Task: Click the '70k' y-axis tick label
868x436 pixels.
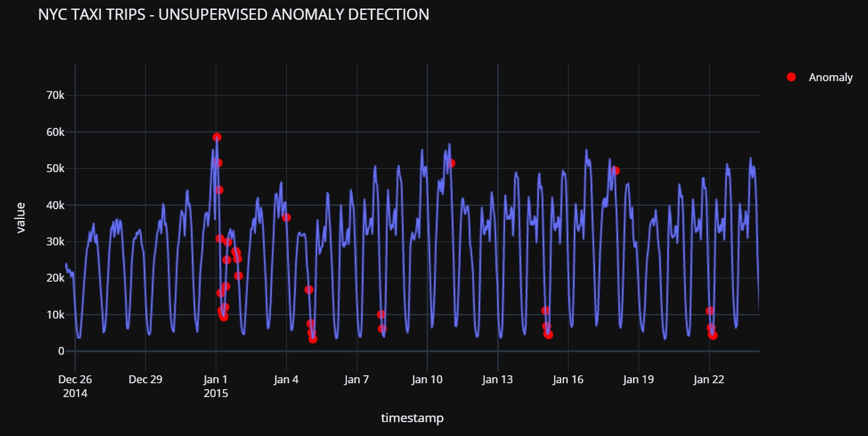Action: (x=55, y=96)
